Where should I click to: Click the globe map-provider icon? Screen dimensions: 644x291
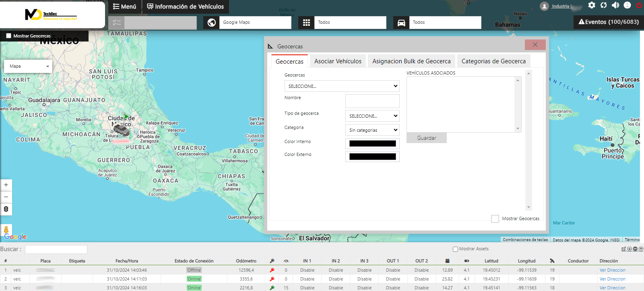(x=212, y=23)
